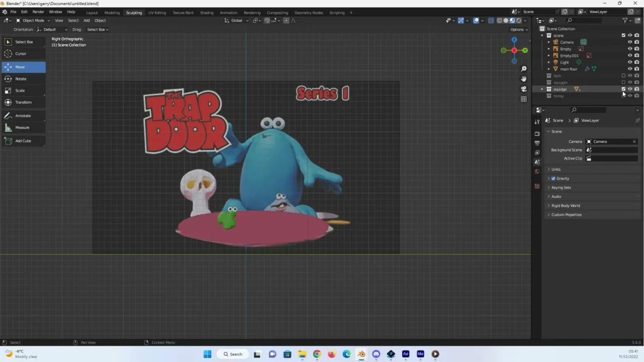Clear the Camera field with X

(634, 142)
